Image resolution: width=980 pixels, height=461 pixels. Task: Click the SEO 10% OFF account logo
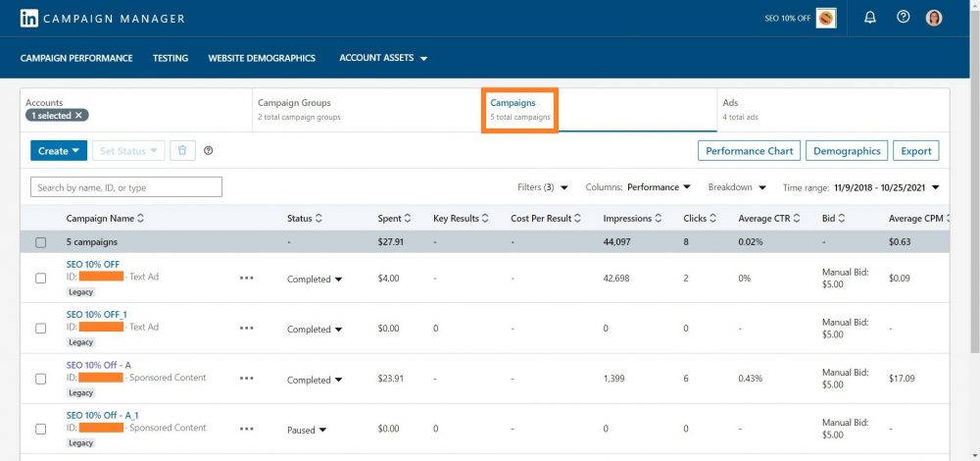tap(826, 18)
